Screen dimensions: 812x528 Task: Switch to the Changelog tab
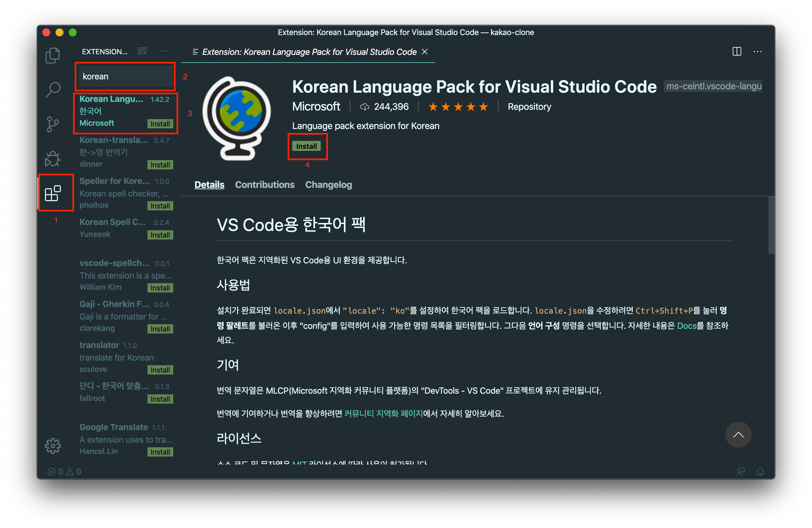click(x=329, y=185)
